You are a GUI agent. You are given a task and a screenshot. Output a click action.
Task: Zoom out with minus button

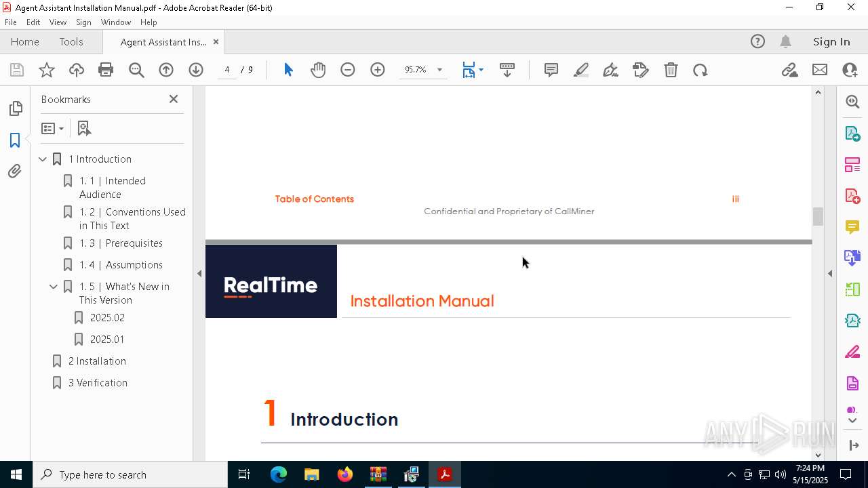click(348, 70)
